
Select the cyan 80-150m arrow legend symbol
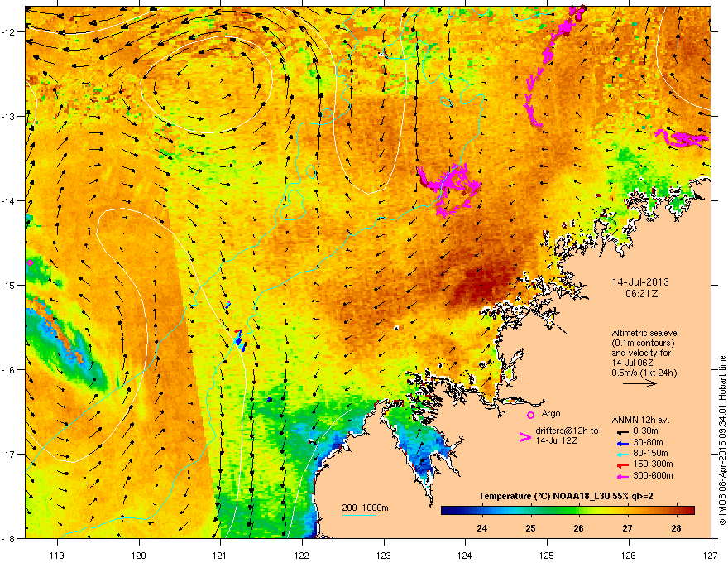(x=621, y=454)
